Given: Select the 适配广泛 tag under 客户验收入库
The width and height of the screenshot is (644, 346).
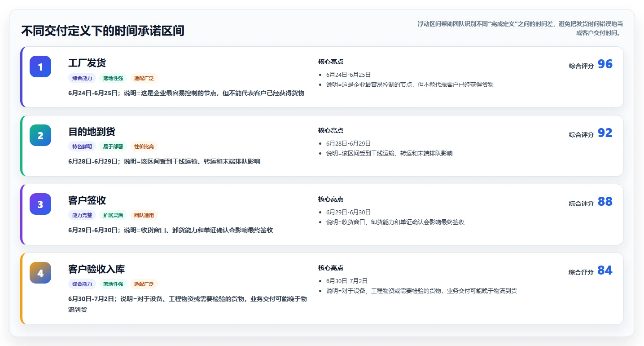Looking at the screenshot, I should (144, 284).
